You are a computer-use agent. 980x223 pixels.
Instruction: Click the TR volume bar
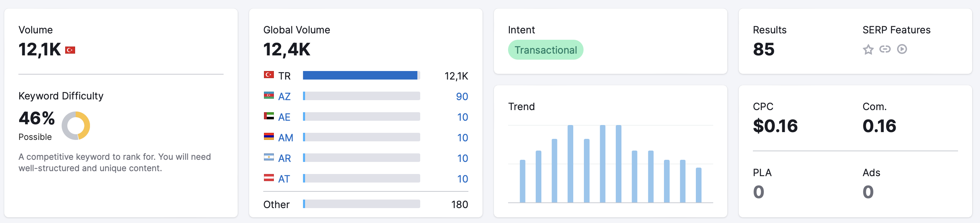coord(361,76)
